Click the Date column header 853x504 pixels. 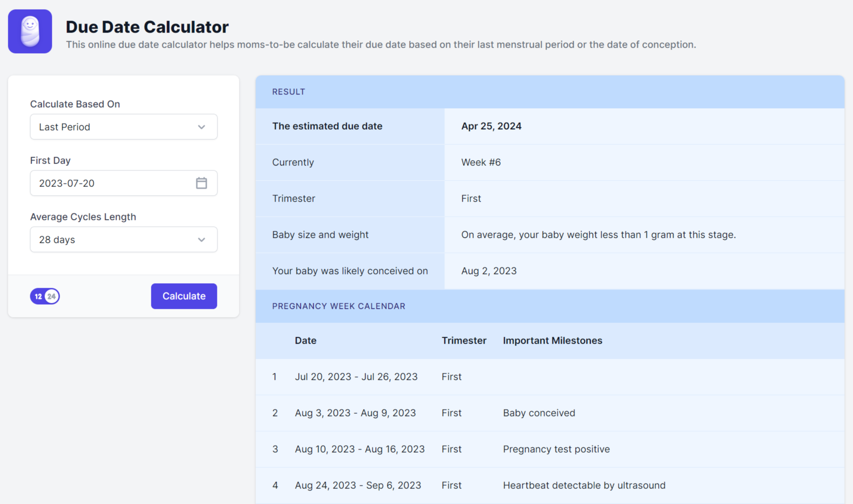pyautogui.click(x=305, y=340)
